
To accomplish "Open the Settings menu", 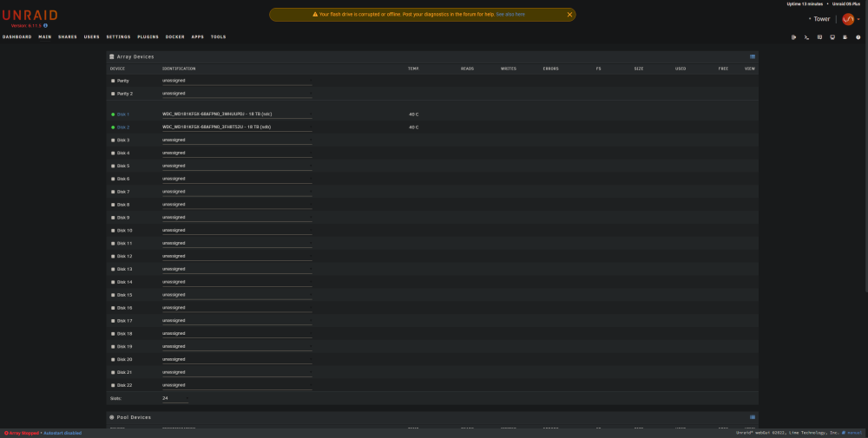I will point(118,37).
